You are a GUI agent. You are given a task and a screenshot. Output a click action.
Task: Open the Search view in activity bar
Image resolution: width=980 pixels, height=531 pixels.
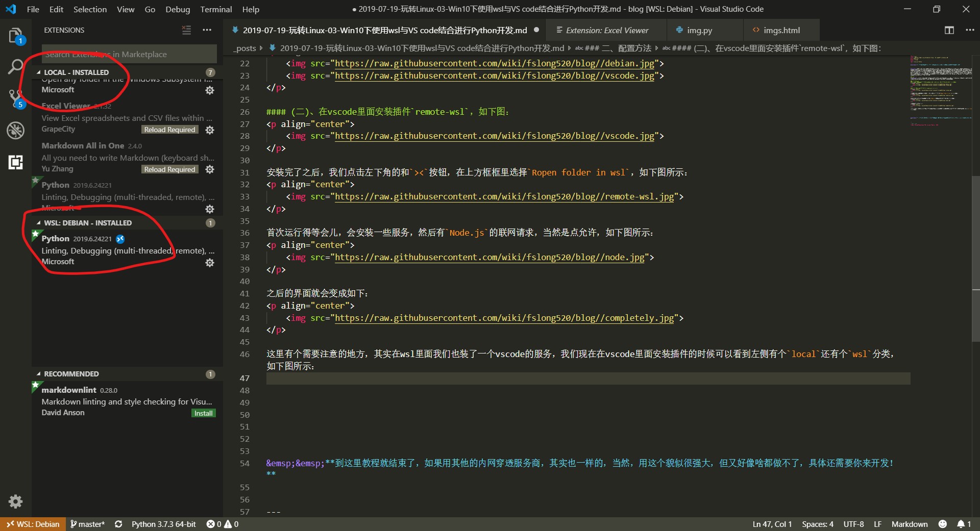tap(15, 66)
